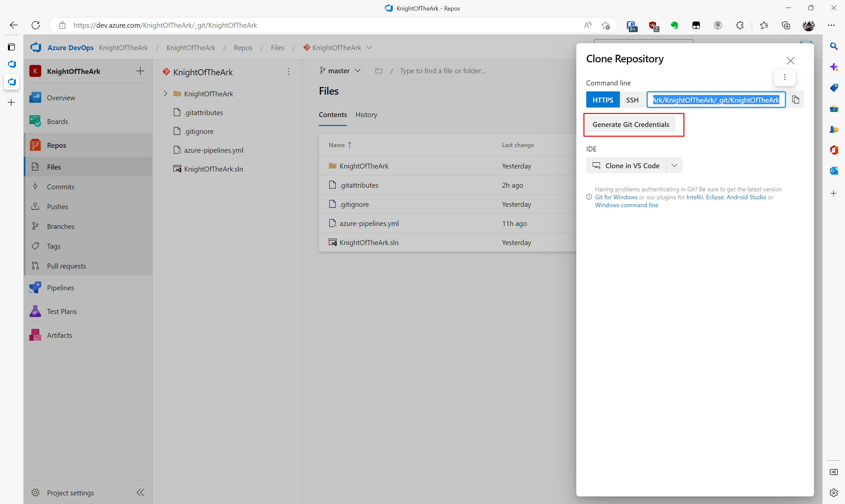845x504 pixels.
Task: Click the Azure DevOps logo icon
Action: pos(36,47)
